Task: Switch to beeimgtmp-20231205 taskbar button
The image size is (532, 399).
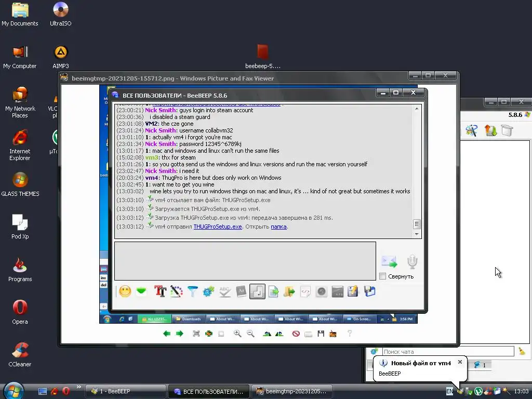Action: (x=292, y=391)
